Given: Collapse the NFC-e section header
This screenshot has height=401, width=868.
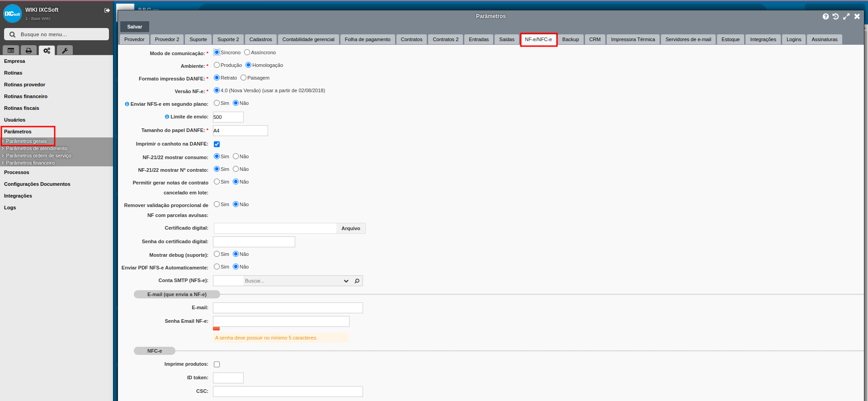Looking at the screenshot, I should click(x=155, y=351).
